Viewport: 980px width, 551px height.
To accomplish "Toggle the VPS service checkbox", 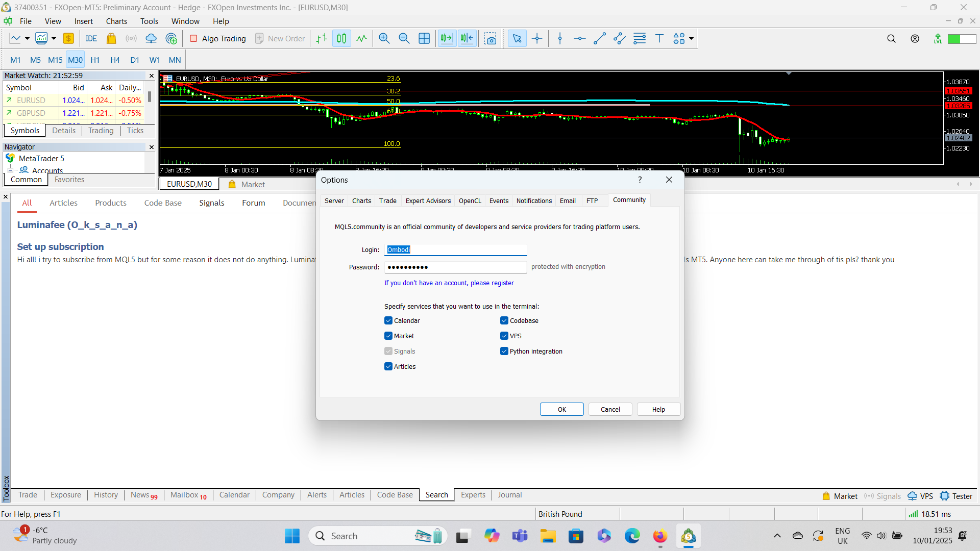I will 504,336.
